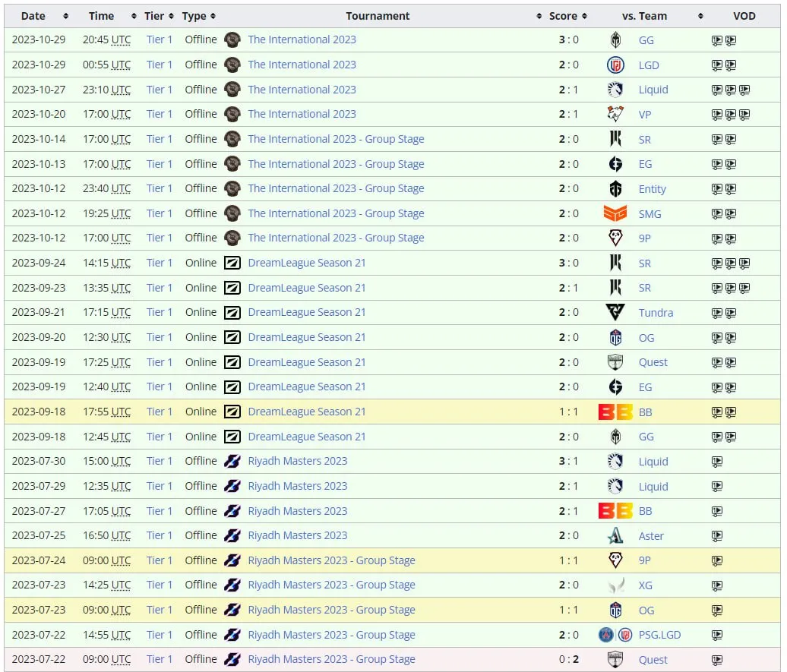Open The International 2023 link in the 20:45 UTC row
Screen dimensions: 787x672
[302, 39]
